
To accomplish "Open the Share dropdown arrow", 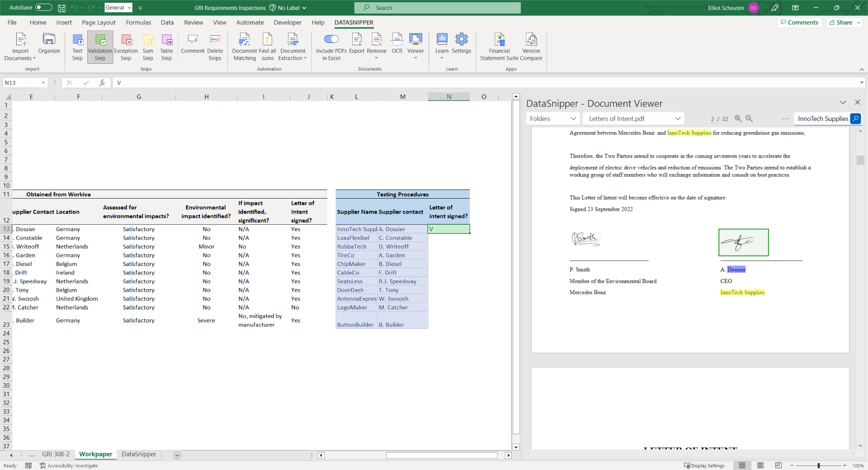I will [x=859, y=23].
